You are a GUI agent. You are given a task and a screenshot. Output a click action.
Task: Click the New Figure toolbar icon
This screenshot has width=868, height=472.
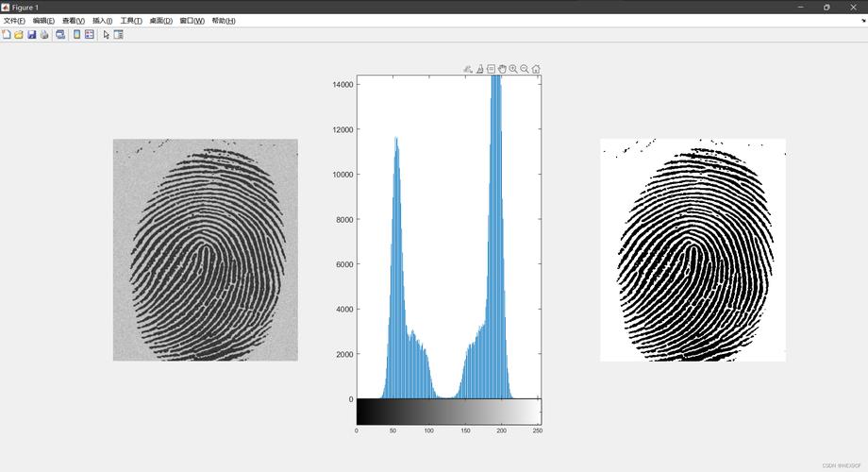7,35
